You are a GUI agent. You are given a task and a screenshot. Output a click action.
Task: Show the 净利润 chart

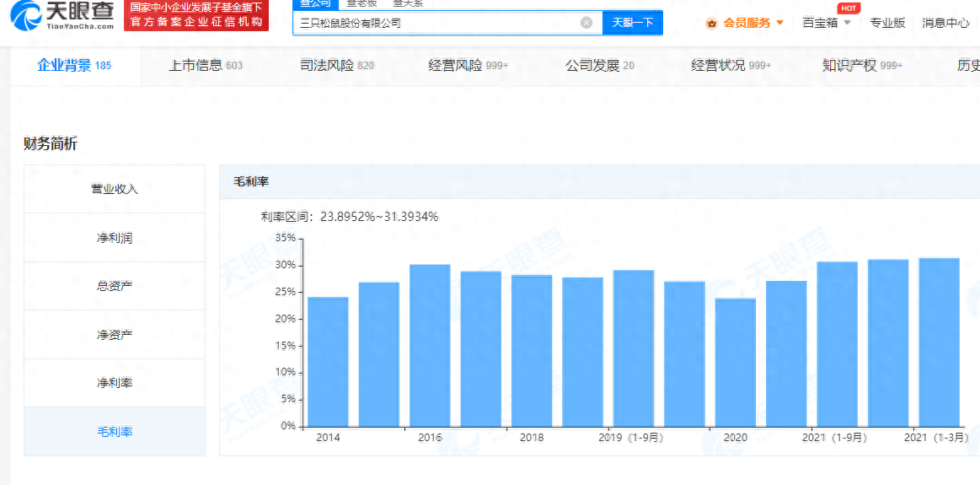[115, 238]
